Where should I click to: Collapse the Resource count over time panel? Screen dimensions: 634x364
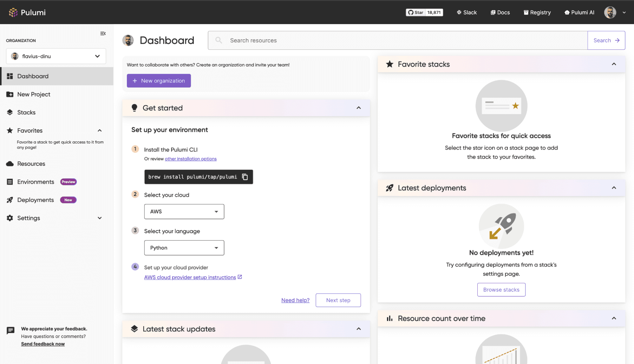[614, 318]
